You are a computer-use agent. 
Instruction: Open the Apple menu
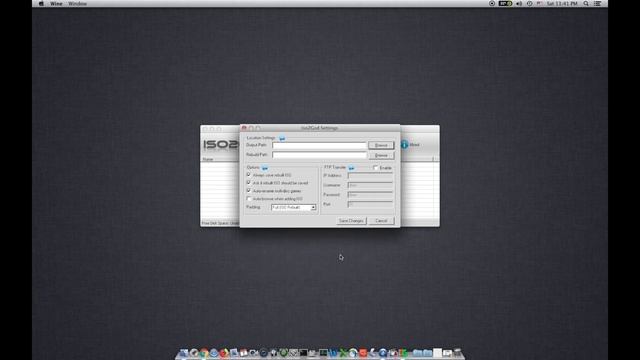click(41, 4)
